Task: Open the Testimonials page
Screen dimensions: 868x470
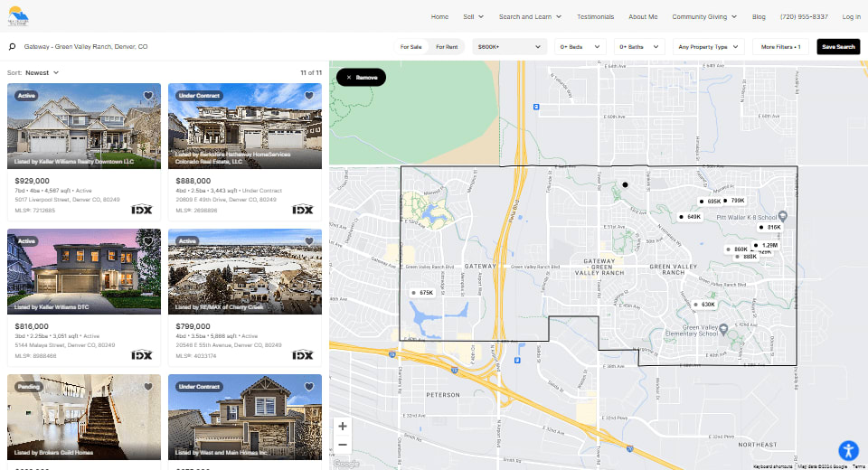Action: click(x=595, y=16)
